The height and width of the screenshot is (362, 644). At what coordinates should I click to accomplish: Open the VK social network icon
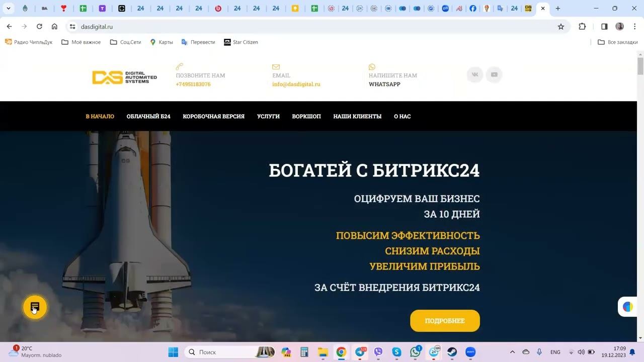[475, 74]
